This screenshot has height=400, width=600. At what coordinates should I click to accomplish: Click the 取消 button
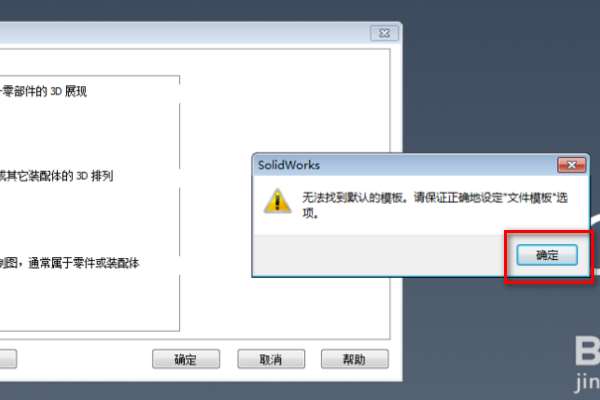271,359
